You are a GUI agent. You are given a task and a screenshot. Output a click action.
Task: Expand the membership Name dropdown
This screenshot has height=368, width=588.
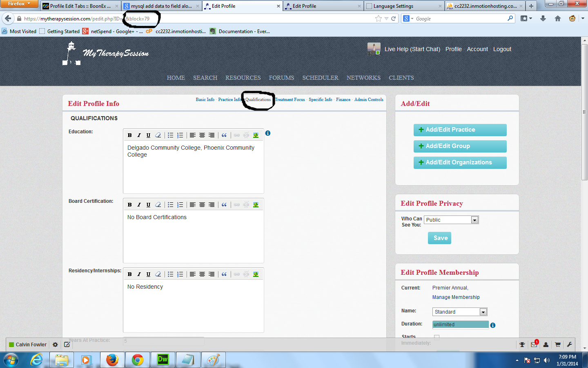coord(460,312)
